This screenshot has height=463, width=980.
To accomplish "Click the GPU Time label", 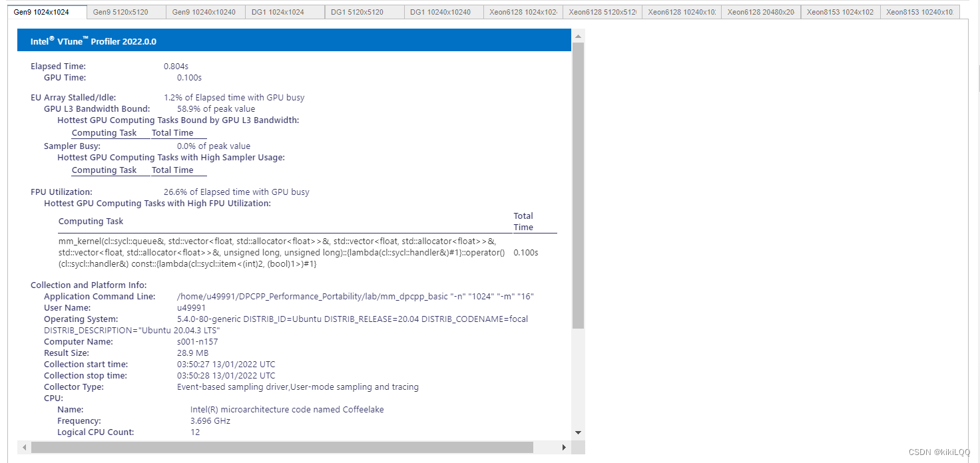I will [x=65, y=77].
